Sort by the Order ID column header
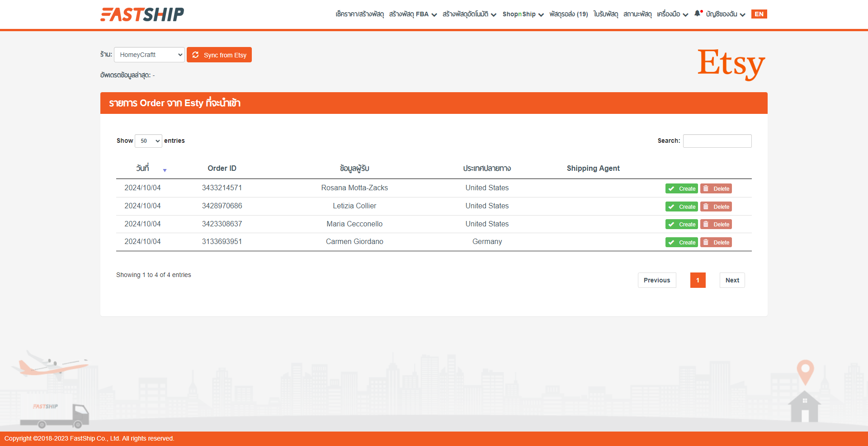This screenshot has height=446, width=868. [x=222, y=168]
